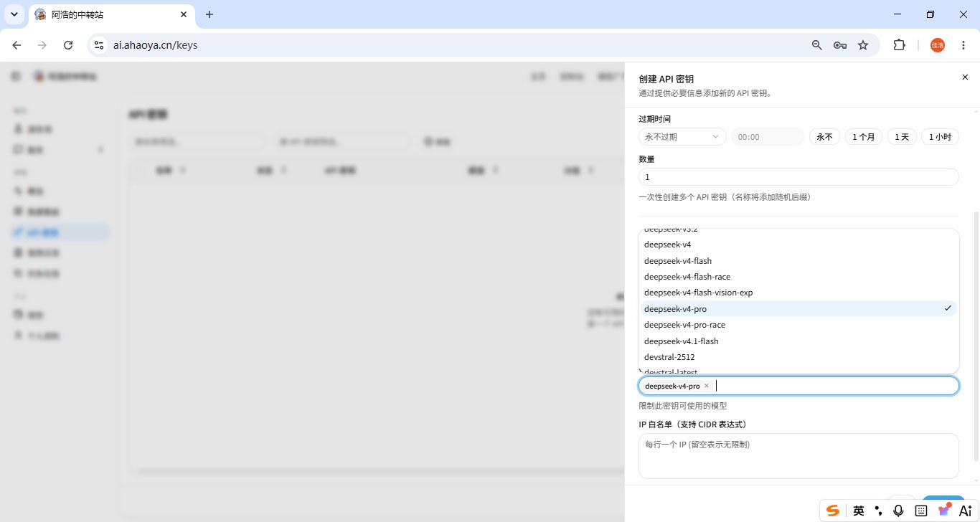Reload the current page
Viewport: 980px width, 522px height.
click(x=68, y=45)
